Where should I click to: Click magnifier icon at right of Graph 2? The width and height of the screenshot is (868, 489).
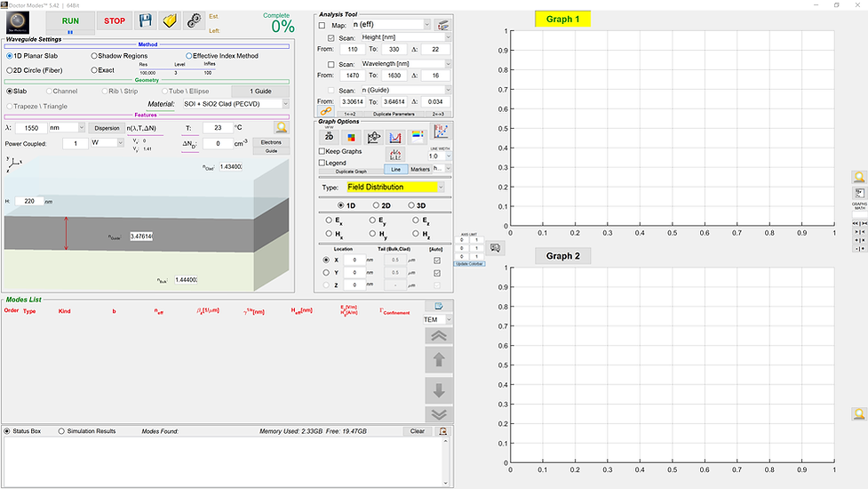pos(859,414)
